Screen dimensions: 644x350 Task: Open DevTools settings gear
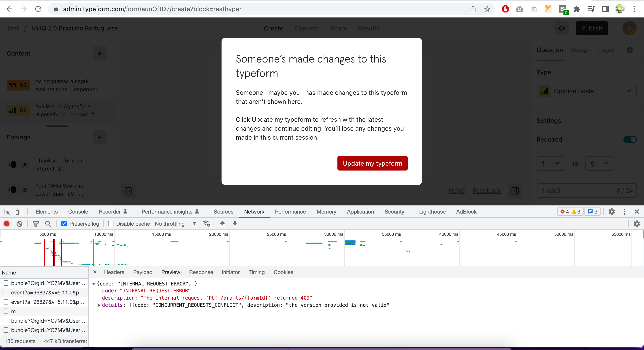612,212
